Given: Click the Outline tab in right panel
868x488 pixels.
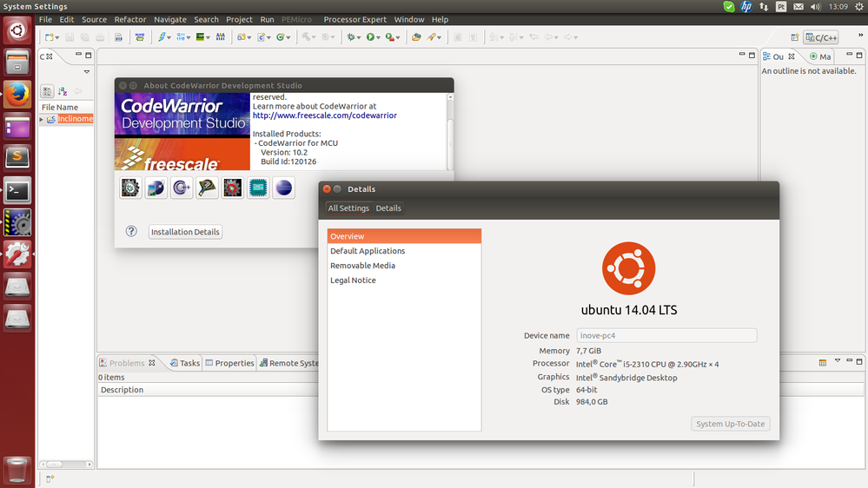Looking at the screenshot, I should pyautogui.click(x=778, y=56).
